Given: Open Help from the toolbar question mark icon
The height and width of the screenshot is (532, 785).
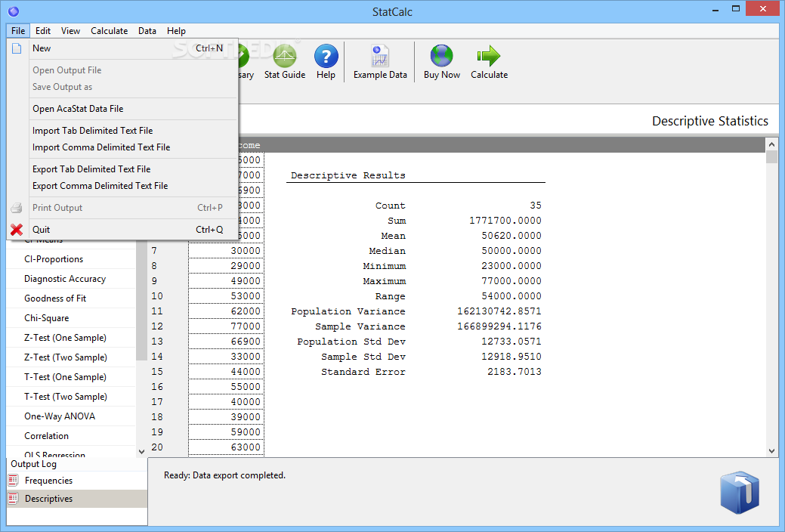Looking at the screenshot, I should [x=326, y=56].
